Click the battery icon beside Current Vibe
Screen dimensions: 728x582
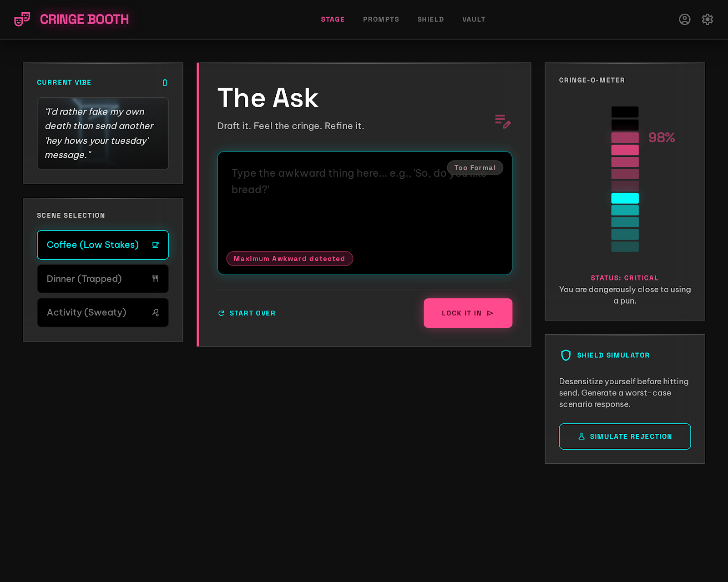click(x=165, y=82)
